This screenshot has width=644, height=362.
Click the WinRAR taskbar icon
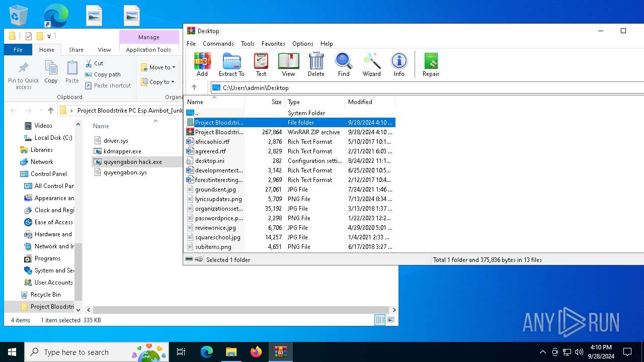coord(280,352)
